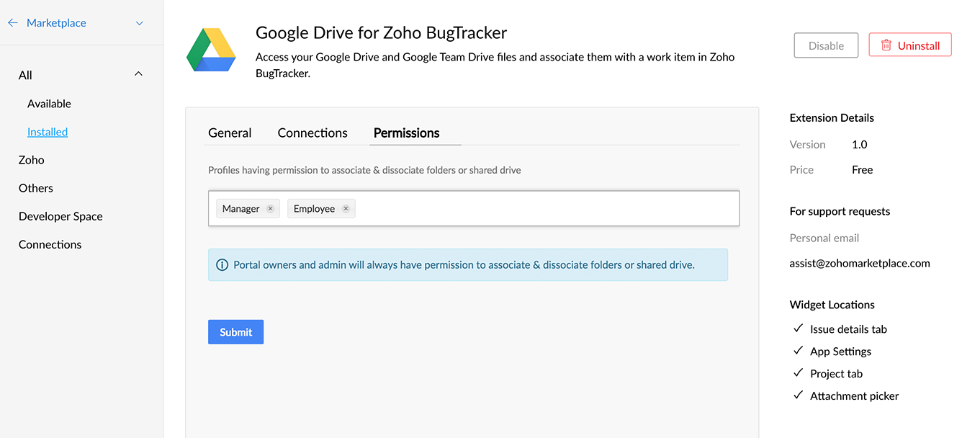This screenshot has width=980, height=438.
Task: Show Available extensions in sidebar
Action: tap(49, 104)
